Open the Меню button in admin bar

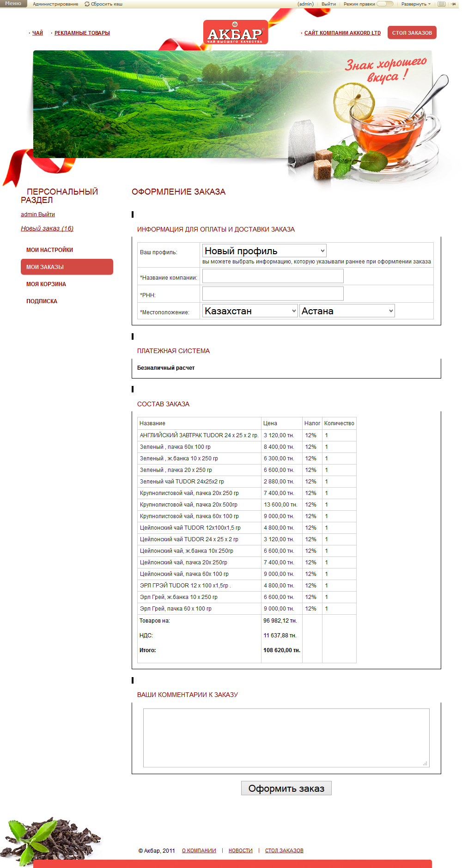click(x=13, y=3)
